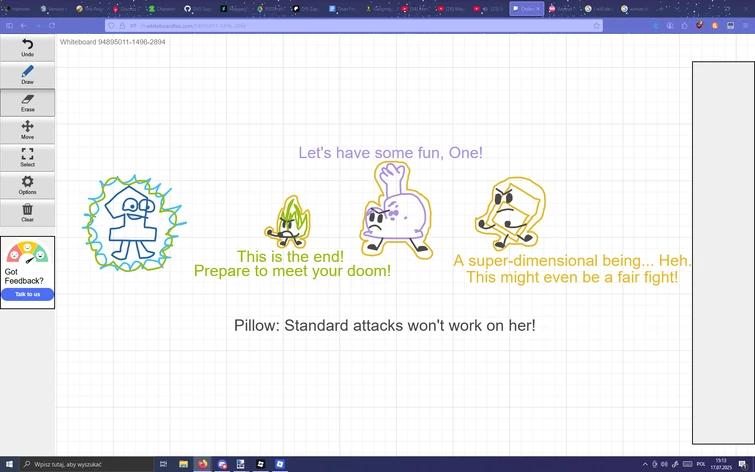Click 'This might even be a fair fight!' text
This screenshot has width=755, height=472.
click(x=572, y=277)
